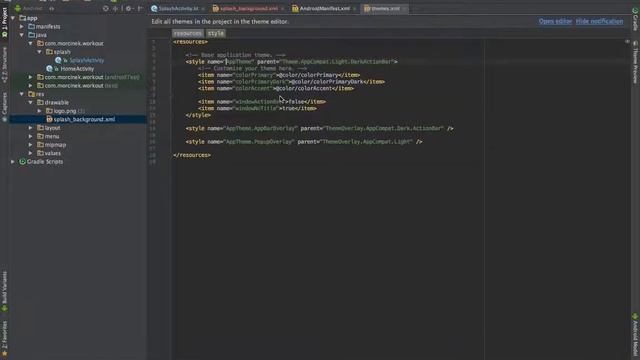This screenshot has width=640, height=360.
Task: Open the Favorites tool window
Action: [x=4, y=338]
